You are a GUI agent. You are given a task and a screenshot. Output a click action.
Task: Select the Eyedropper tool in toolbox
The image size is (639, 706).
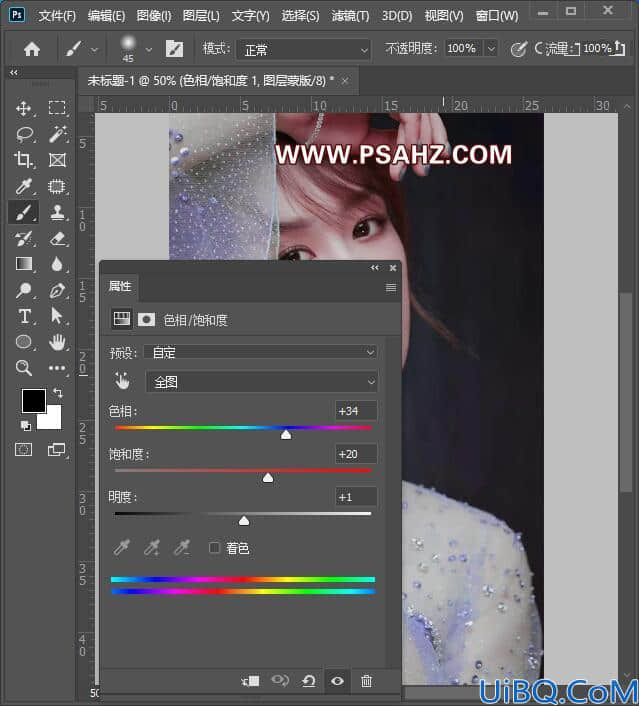tap(23, 186)
